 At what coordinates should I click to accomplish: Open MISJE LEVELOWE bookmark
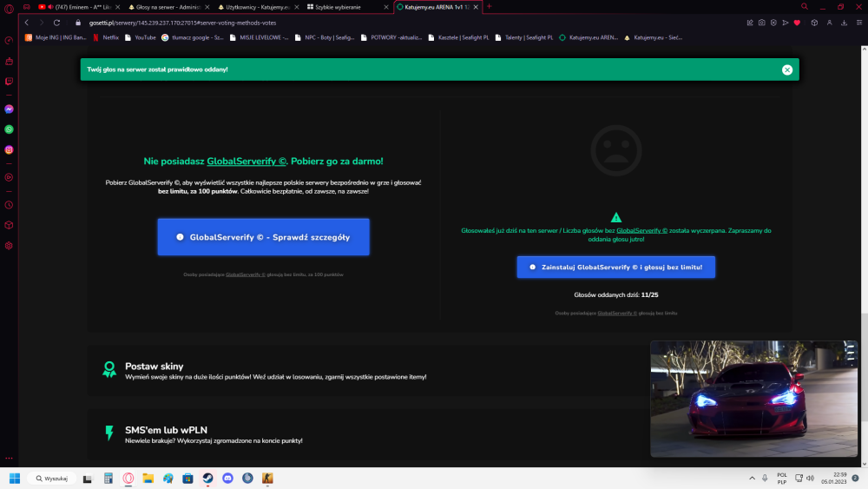pos(259,37)
